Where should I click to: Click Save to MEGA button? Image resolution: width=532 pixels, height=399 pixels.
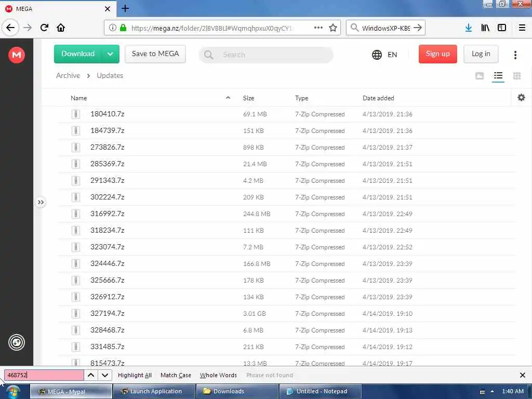click(155, 54)
